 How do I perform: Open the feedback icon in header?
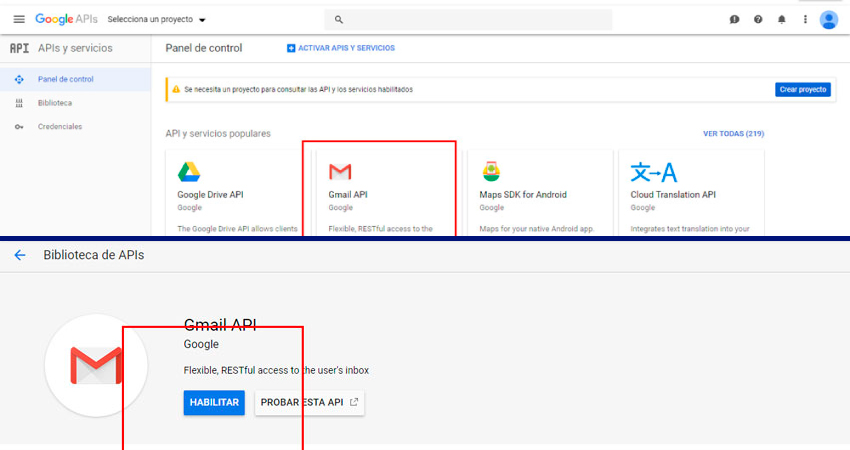tap(735, 20)
